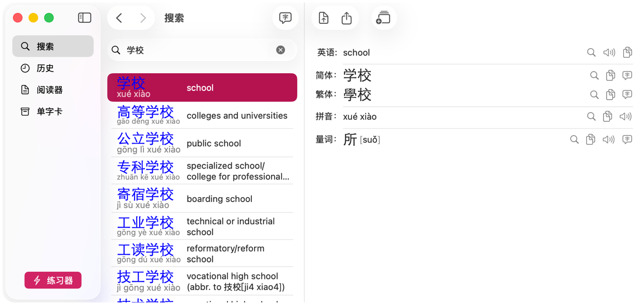Select the 公立学校 public school result
Screen dimensions: 644x305
click(x=202, y=143)
